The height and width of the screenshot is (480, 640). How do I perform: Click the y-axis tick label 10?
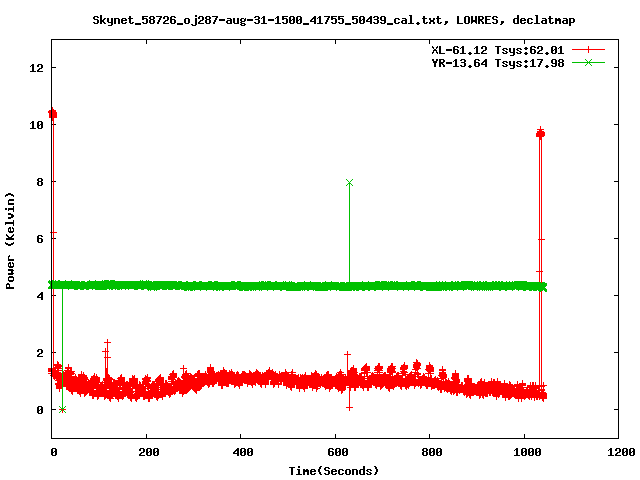coord(36,125)
